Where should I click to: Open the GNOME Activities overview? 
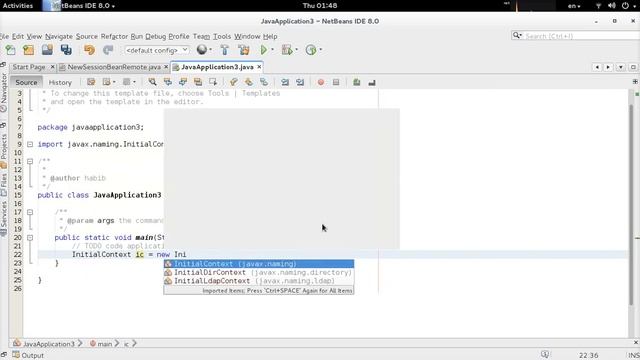point(18,6)
